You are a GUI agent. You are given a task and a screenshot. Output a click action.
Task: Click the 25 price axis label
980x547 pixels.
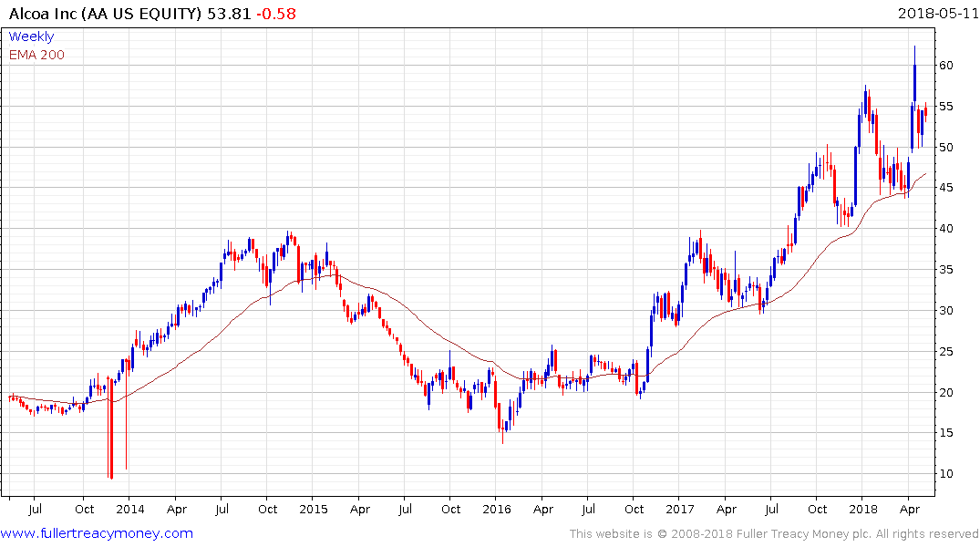click(x=945, y=352)
